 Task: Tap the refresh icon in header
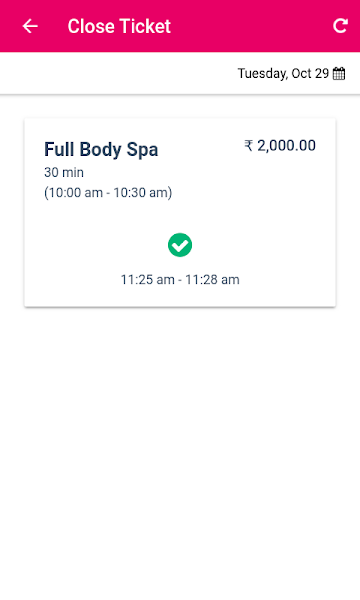(x=340, y=26)
